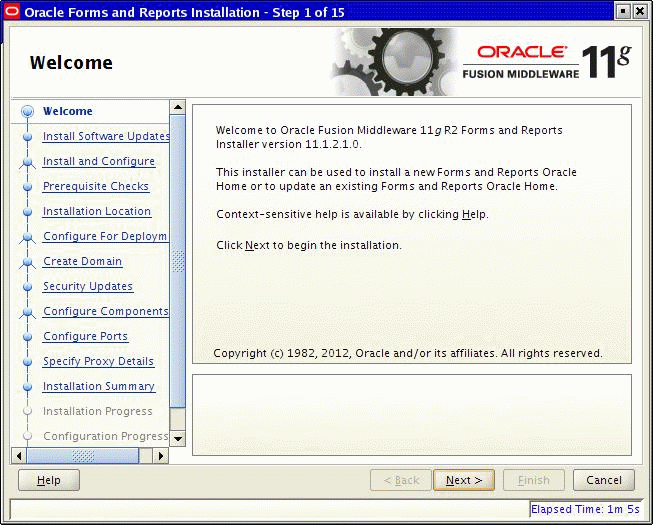Image resolution: width=653 pixels, height=525 pixels.
Task: Click the Configure Ports step bullet icon
Action: tap(27, 336)
